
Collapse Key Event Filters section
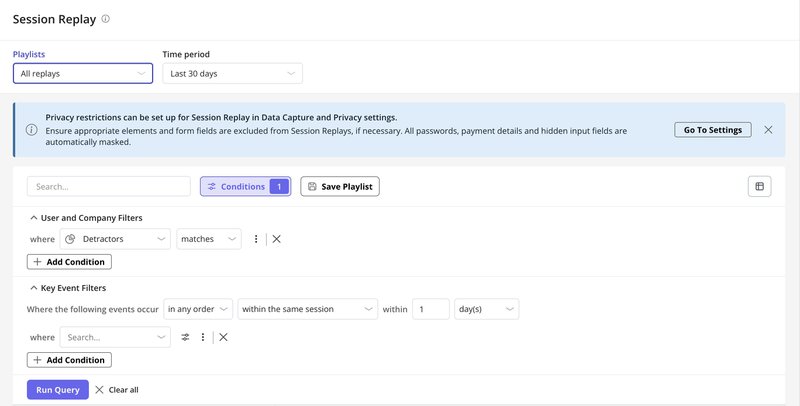(34, 288)
